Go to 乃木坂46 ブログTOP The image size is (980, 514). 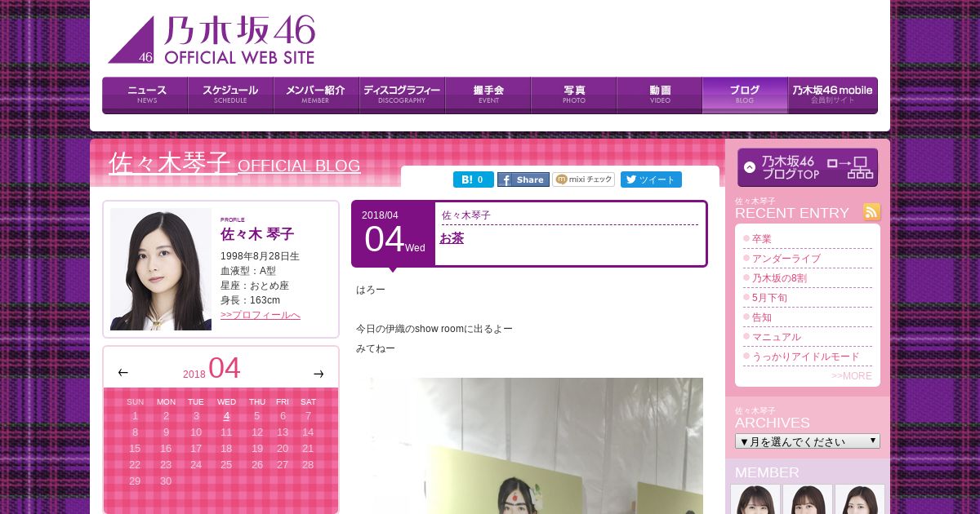(x=808, y=167)
